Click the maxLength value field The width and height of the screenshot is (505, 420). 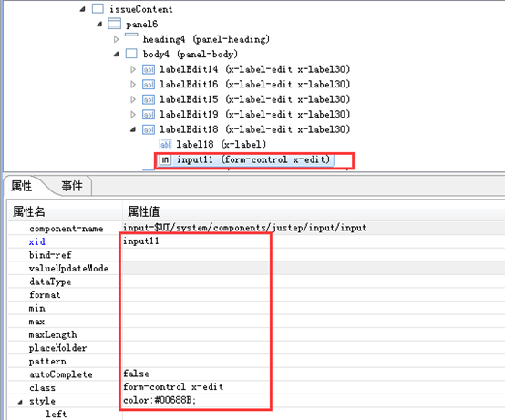tap(314, 334)
